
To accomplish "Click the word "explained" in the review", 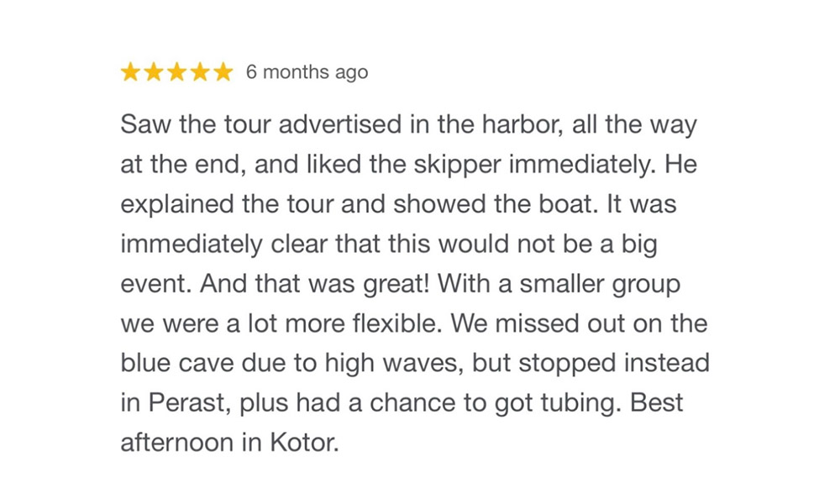I will 173,204.
